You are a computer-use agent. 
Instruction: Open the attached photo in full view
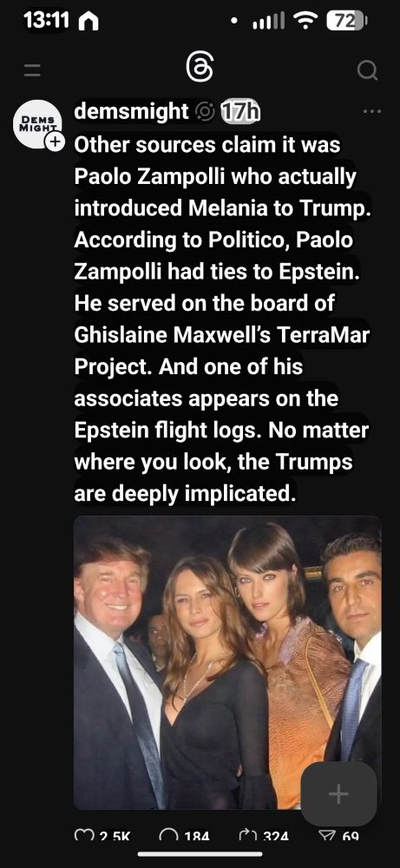point(227,662)
